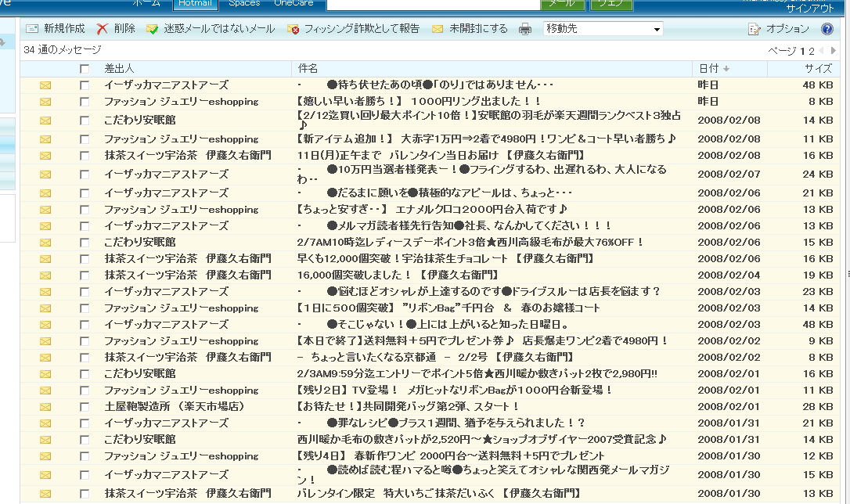
Task: Open message 読めば読む程ハマると噂
Action: click(484, 475)
